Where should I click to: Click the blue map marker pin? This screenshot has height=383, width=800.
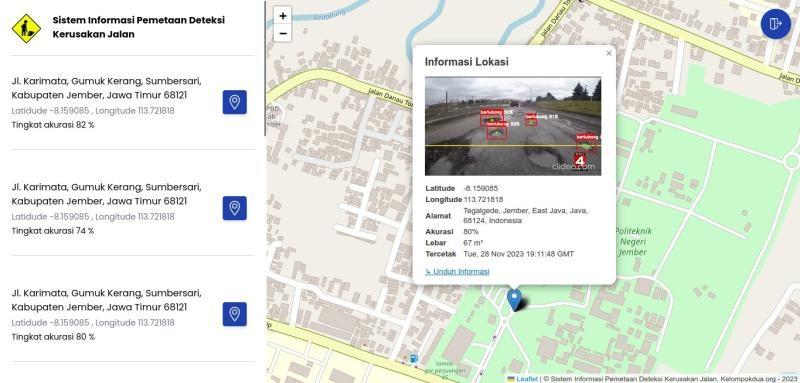(514, 300)
